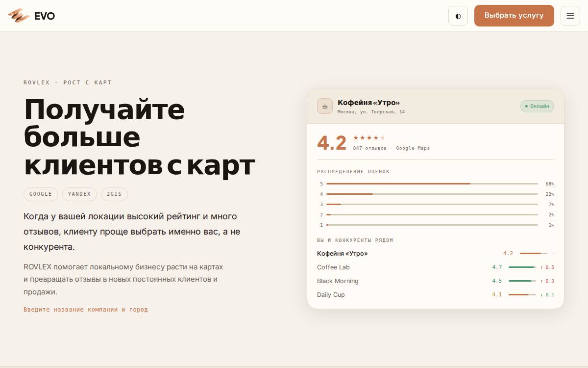
Task: Click the Онлайн status badge
Action: pos(537,106)
